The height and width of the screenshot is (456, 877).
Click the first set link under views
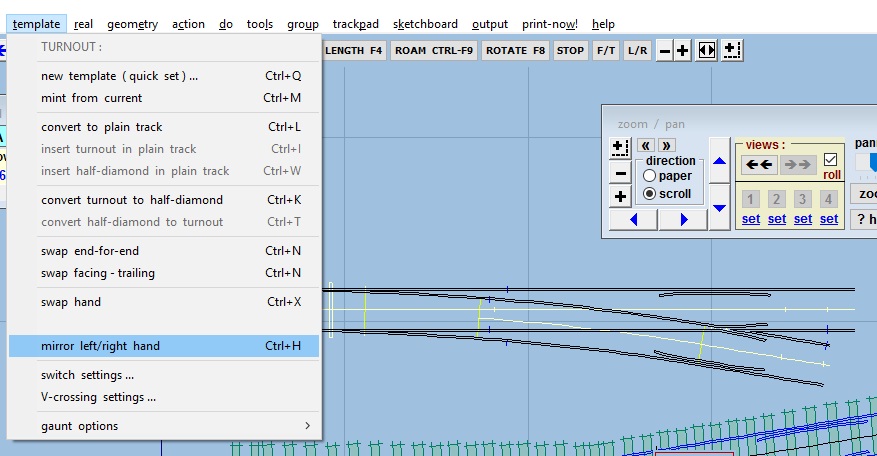751,219
